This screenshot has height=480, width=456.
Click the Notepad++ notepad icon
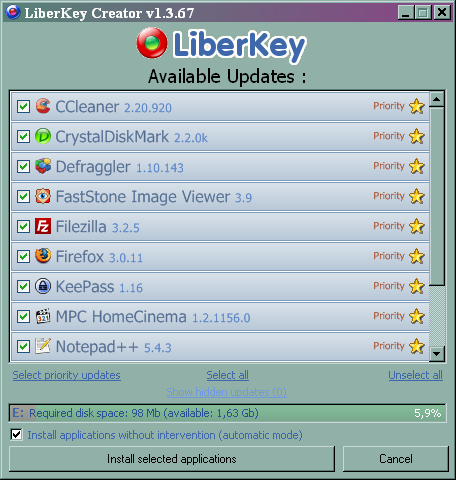[43, 346]
